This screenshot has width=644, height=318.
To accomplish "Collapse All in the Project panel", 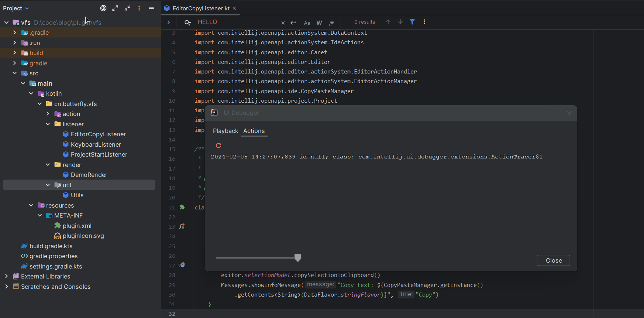I will pyautogui.click(x=127, y=8).
